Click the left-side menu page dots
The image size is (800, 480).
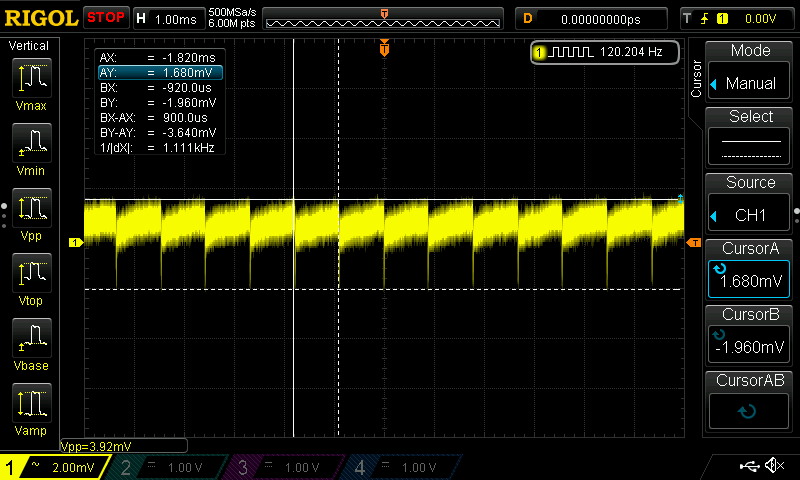[4, 216]
